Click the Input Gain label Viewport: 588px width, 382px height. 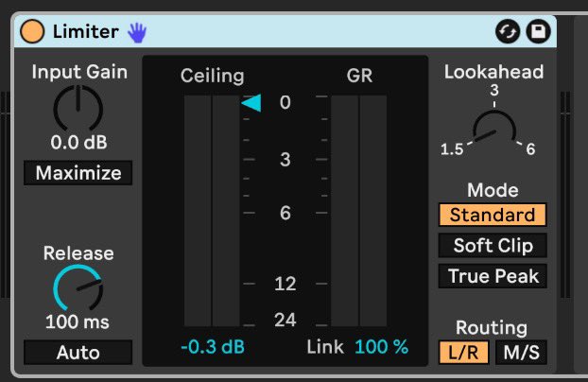click(x=79, y=72)
